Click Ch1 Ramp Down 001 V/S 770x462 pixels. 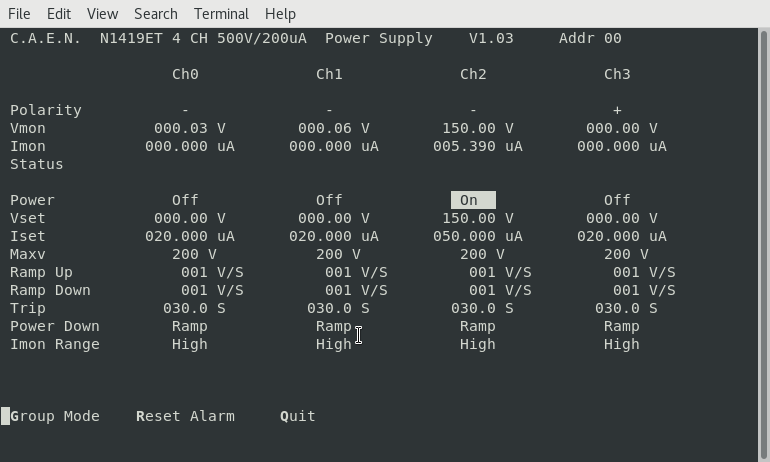click(x=356, y=291)
